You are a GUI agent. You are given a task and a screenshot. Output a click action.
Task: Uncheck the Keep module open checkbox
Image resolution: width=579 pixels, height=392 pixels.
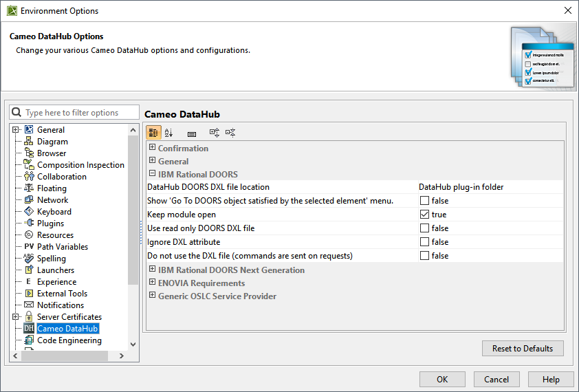click(x=425, y=215)
